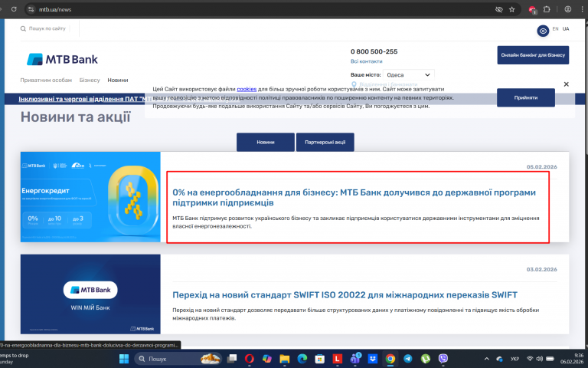
Task: Switch to Chrome on the taskbar
Action: tap(390, 359)
